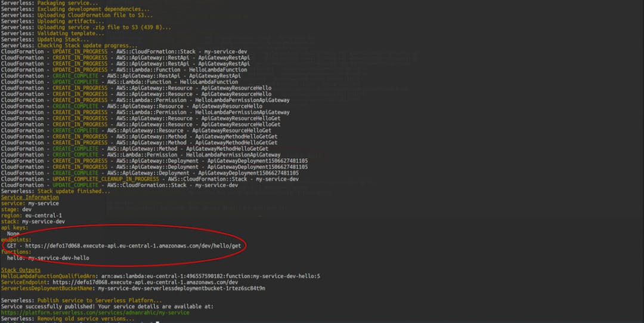Click the 'api keys:' label
This screenshot has width=644, height=323.
point(15,227)
